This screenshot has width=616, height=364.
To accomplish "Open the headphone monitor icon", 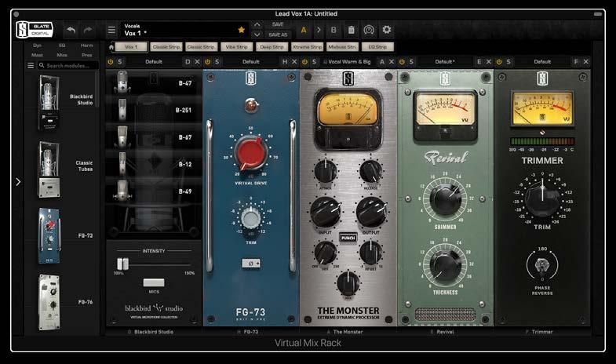I will (x=369, y=30).
